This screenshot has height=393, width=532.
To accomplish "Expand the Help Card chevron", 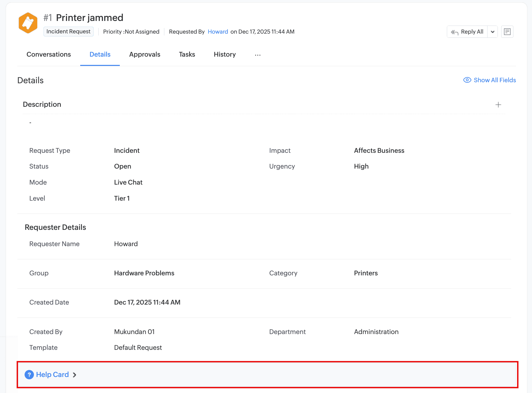I will (x=75, y=375).
